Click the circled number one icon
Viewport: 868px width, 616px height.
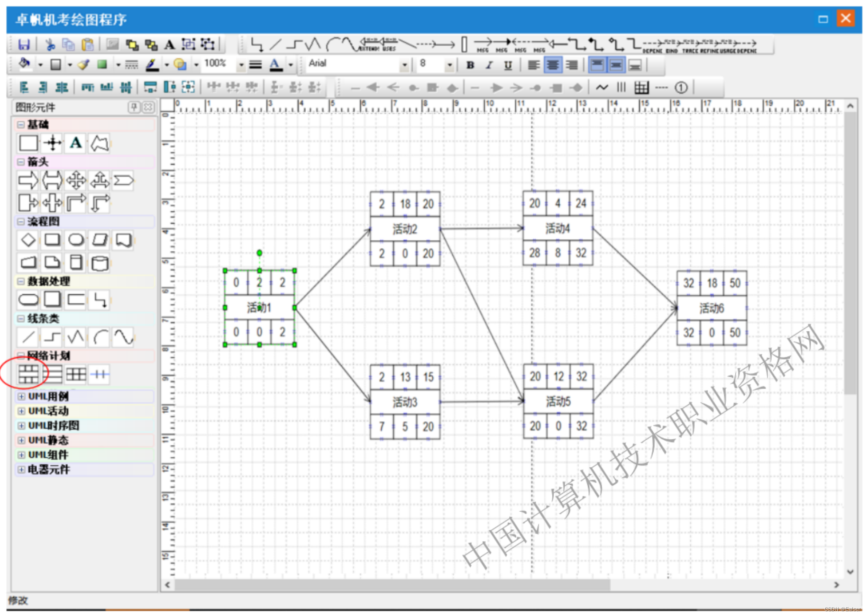[x=681, y=88]
